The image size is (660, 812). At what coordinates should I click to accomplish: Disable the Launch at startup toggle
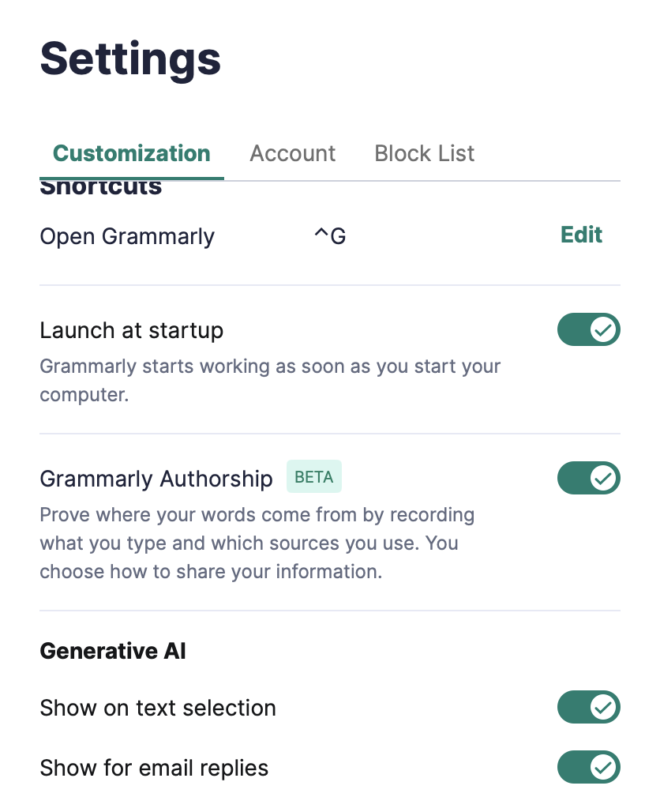[x=588, y=330]
